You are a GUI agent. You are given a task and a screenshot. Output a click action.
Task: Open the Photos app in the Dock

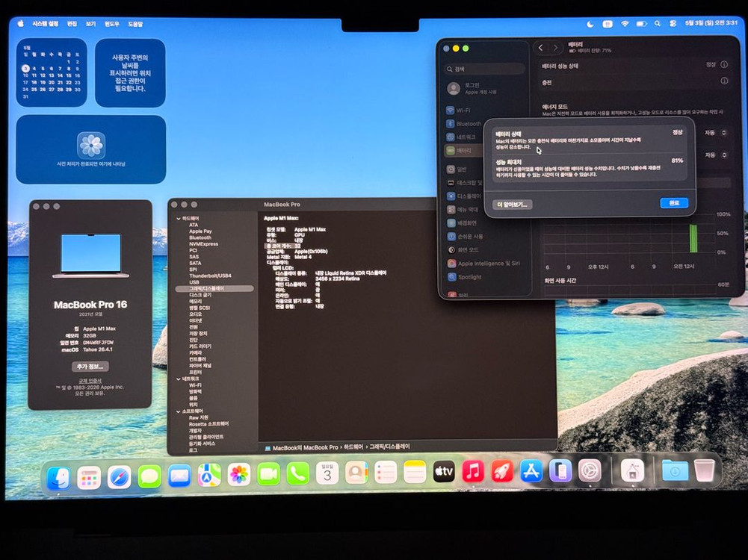point(239,474)
